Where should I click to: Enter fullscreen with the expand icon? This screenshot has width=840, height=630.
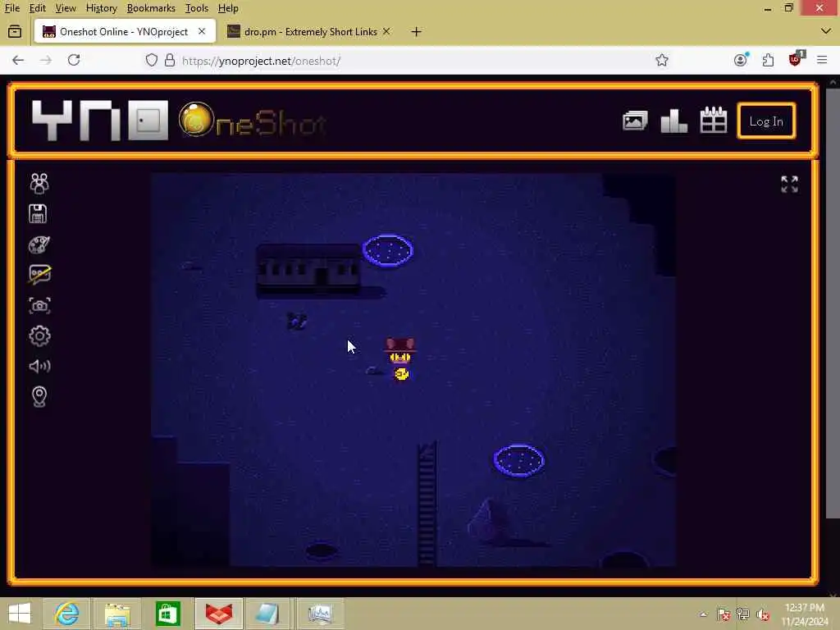tap(789, 184)
